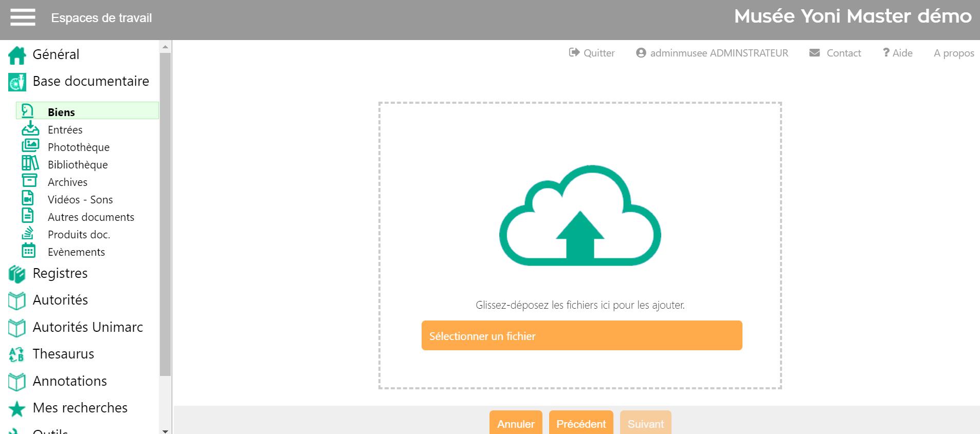
Task: Expand the Autorités Unimarc section
Action: click(87, 327)
